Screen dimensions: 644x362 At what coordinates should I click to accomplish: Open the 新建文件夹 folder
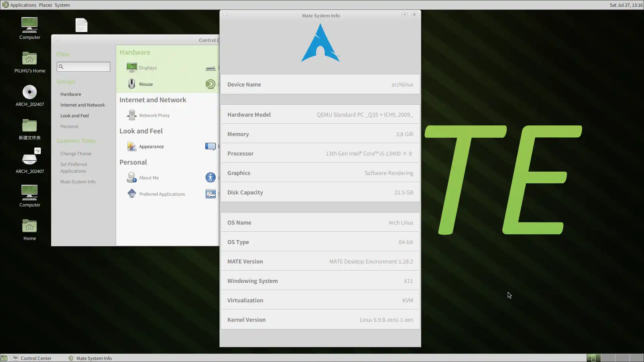click(x=30, y=126)
